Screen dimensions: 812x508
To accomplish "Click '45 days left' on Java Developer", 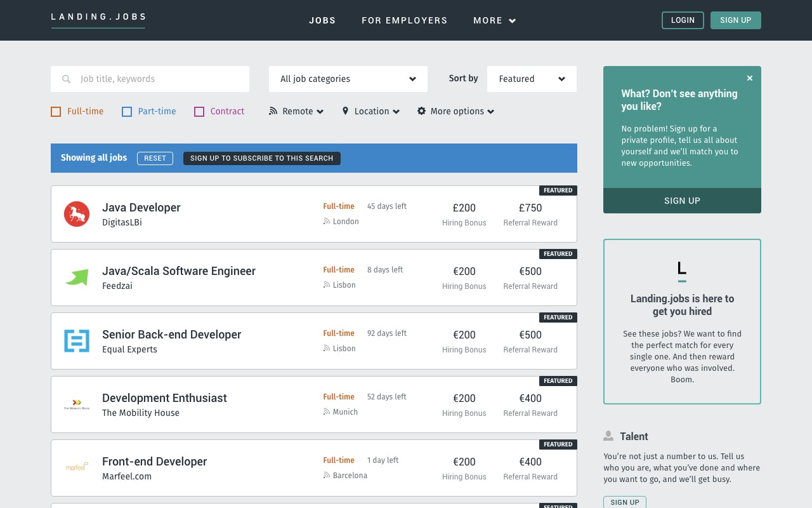I will pyautogui.click(x=387, y=206).
